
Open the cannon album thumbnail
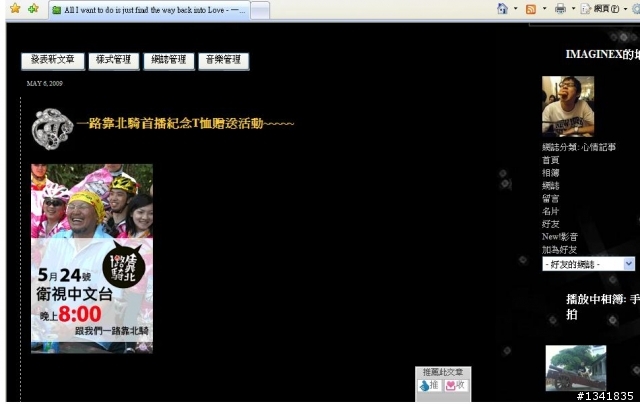576,368
